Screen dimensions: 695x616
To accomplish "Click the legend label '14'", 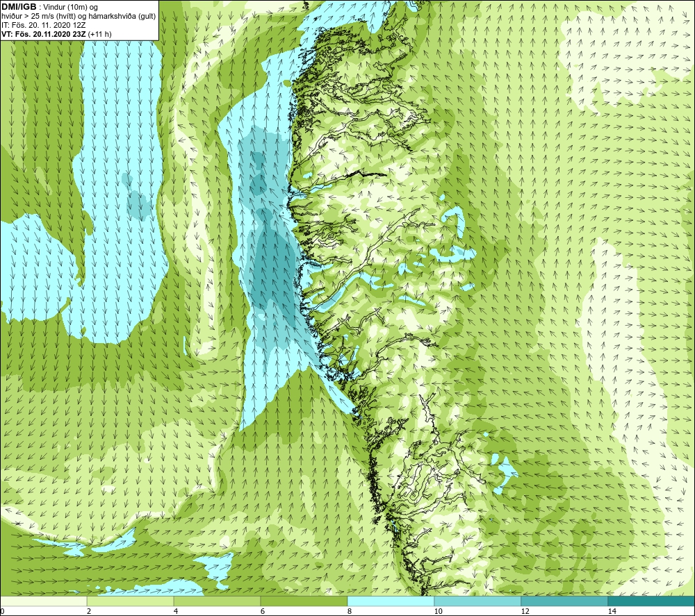I will click(x=612, y=612).
